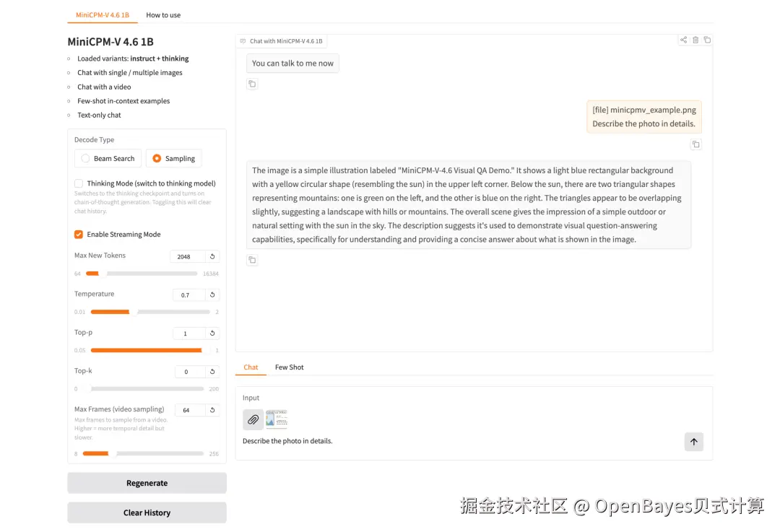
Task: Send the message with the arrow button
Action: (x=693, y=442)
